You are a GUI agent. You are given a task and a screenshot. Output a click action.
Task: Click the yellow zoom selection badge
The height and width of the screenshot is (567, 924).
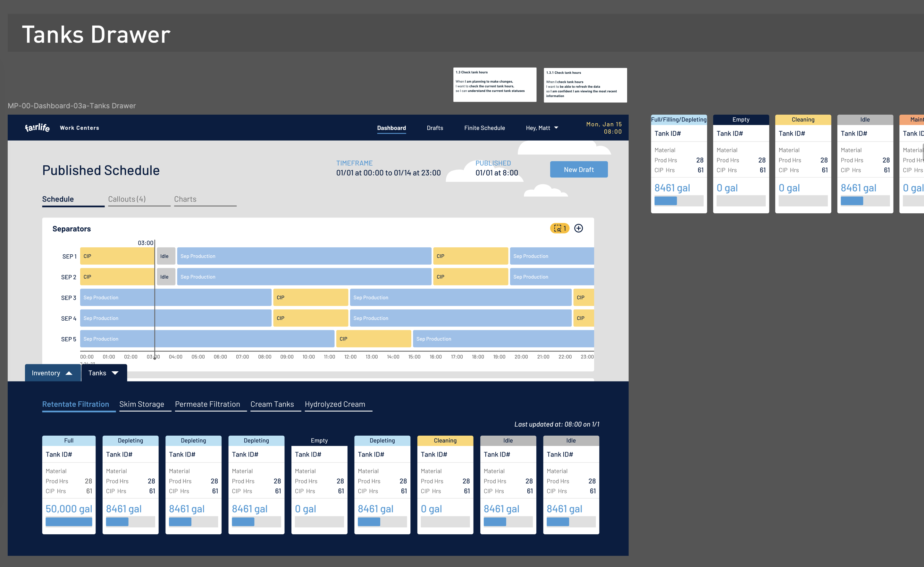coord(559,228)
